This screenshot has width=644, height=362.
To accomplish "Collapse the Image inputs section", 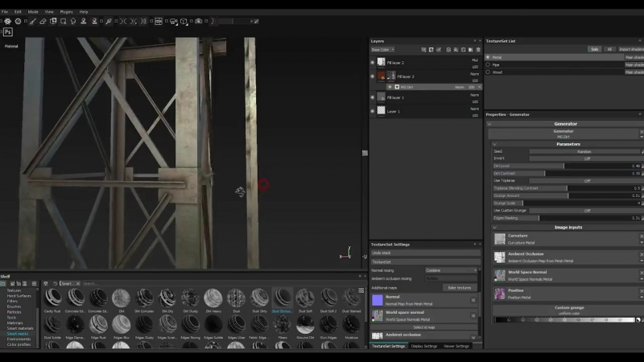I will point(494,228).
